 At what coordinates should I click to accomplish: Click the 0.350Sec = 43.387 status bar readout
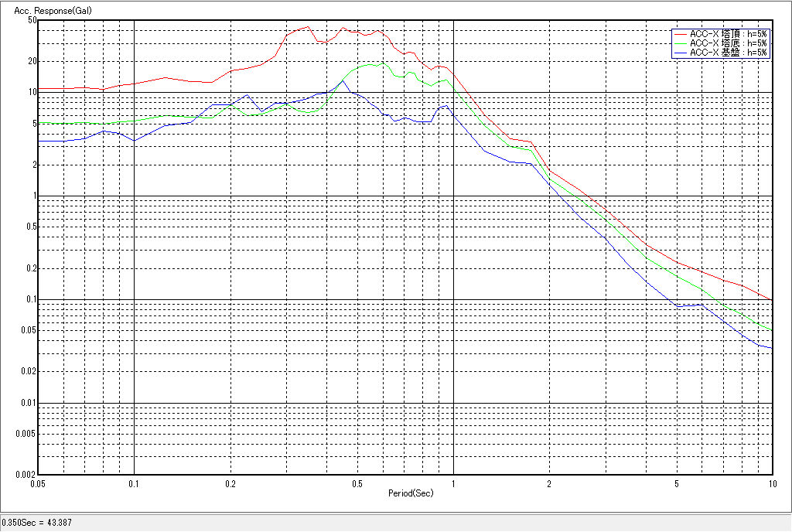[x=37, y=523]
